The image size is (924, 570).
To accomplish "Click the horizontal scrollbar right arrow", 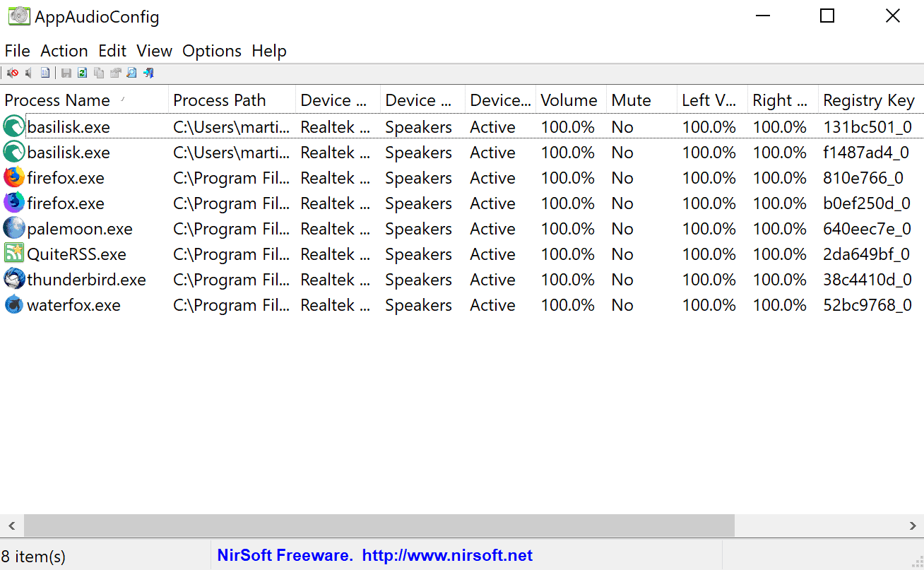I will 912,526.
